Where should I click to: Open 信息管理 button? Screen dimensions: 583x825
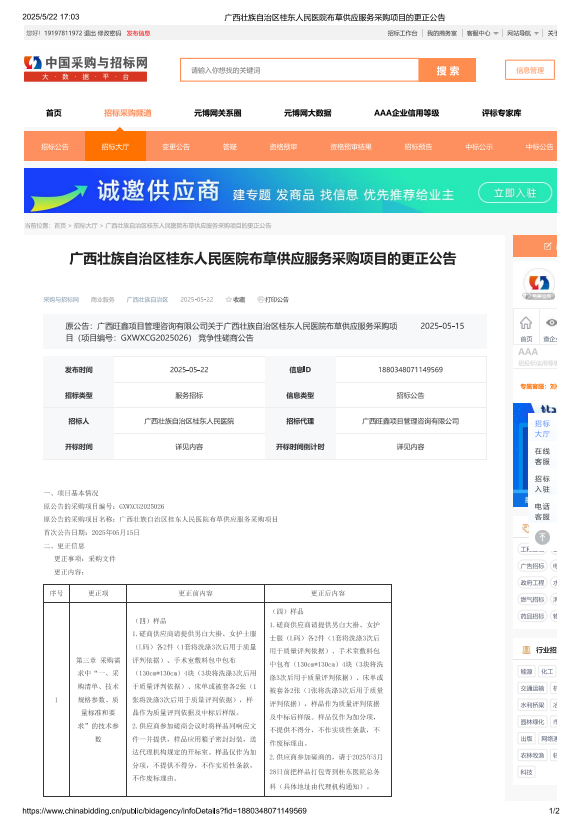click(530, 70)
